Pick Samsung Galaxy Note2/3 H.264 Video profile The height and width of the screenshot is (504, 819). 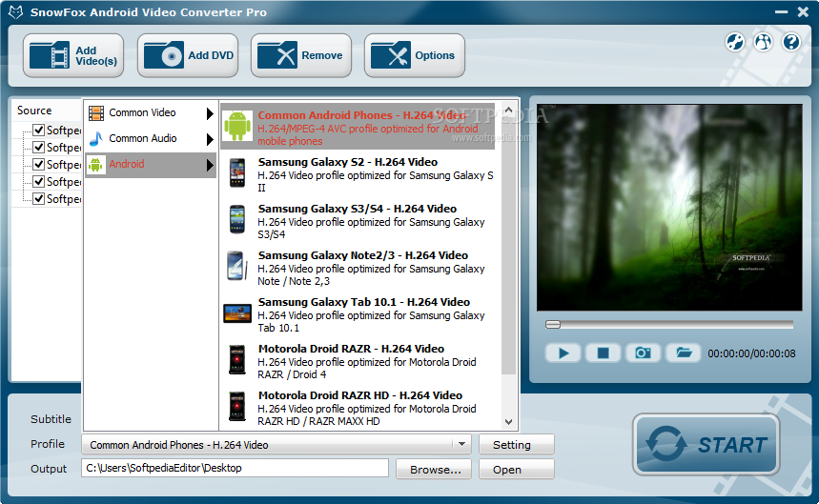point(358,268)
